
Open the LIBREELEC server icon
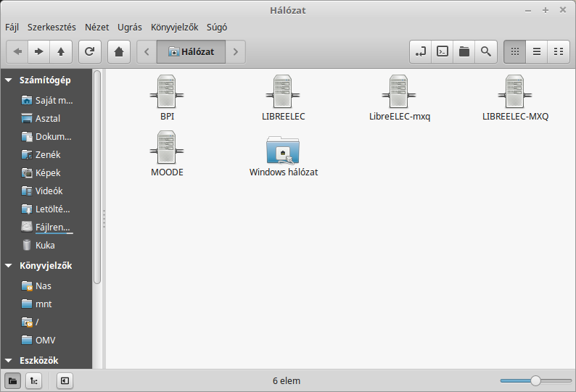tap(283, 98)
